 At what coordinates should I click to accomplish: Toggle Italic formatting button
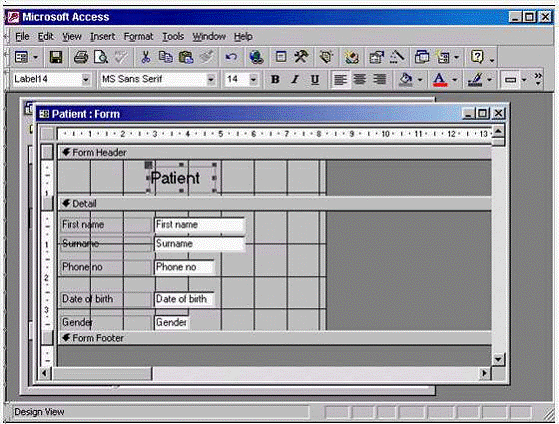tap(295, 79)
